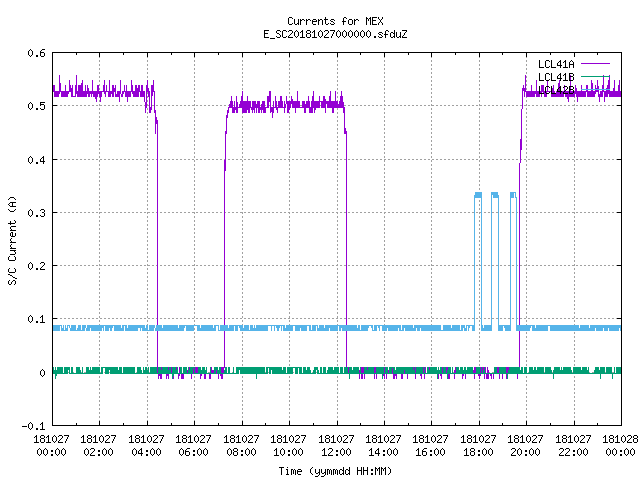Click the y-axis tick value 0.2

tap(36, 266)
